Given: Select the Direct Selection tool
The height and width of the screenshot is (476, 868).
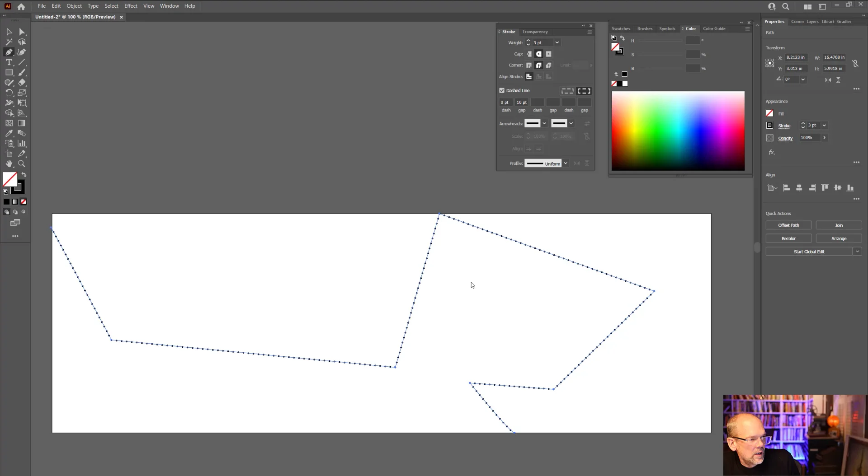Looking at the screenshot, I should point(22,32).
